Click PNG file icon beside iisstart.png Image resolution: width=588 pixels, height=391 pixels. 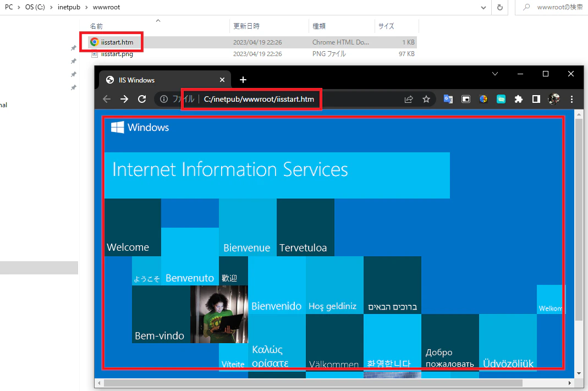click(x=95, y=54)
